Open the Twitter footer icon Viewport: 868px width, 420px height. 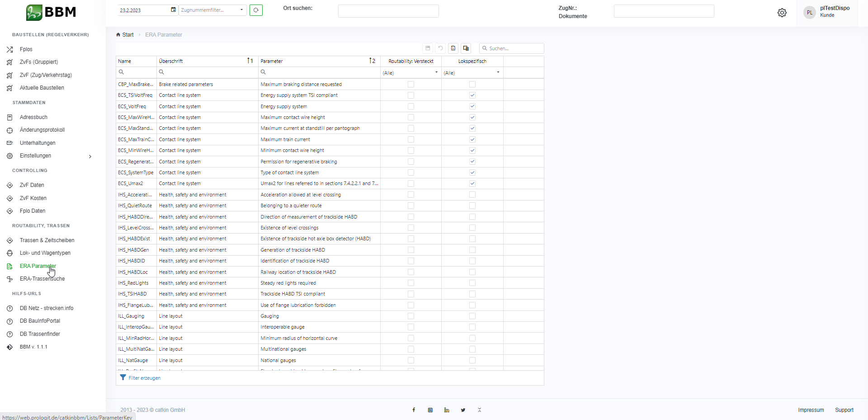(463, 410)
